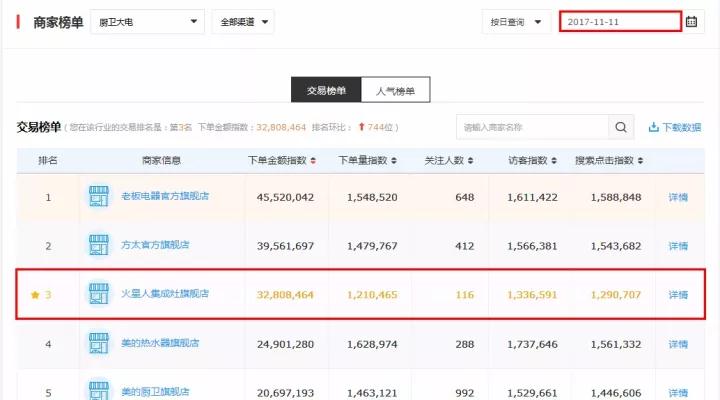
Task: Switch to the 交易榜单 tab
Action: tap(326, 90)
